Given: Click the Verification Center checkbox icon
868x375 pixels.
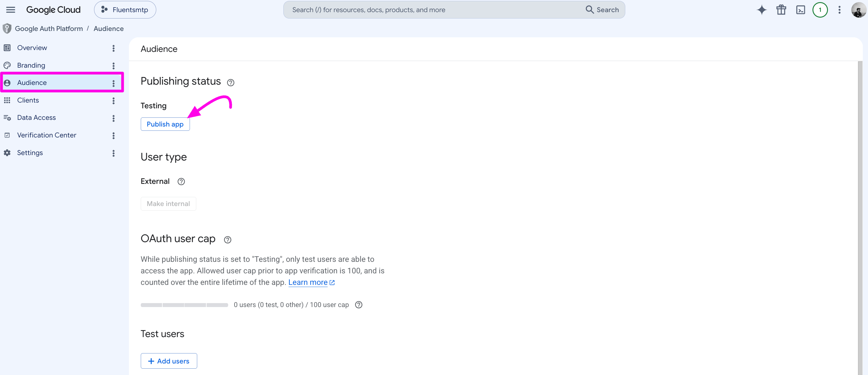Looking at the screenshot, I should tap(7, 135).
